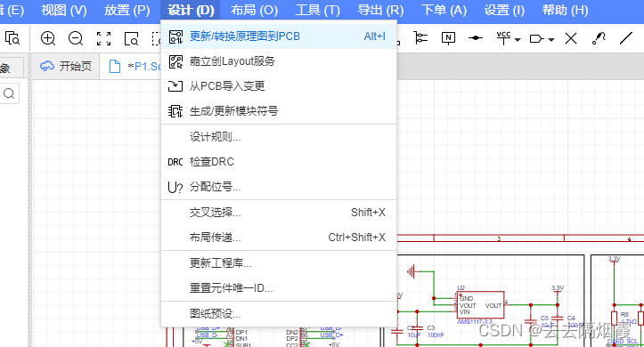Image resolution: width=644 pixels, height=347 pixels.
Task: Open the VCC symbol dropdown arrow
Action: coord(518,40)
